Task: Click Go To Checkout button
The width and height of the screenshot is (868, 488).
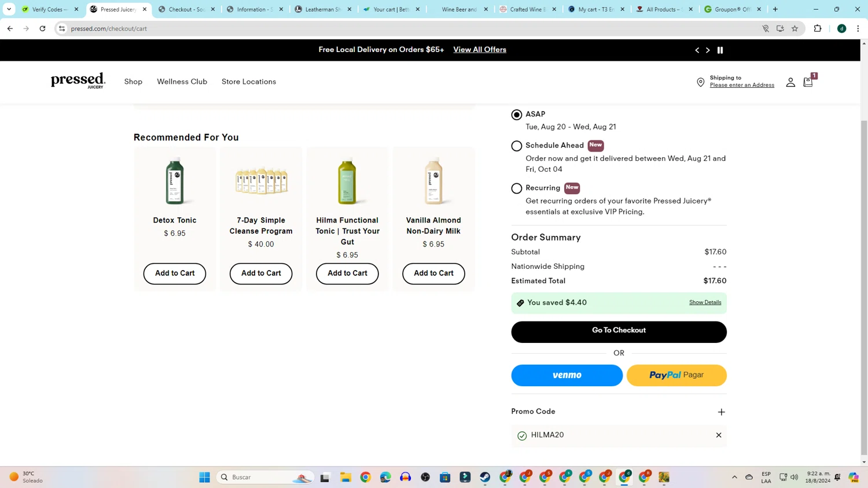Action: [x=619, y=332]
